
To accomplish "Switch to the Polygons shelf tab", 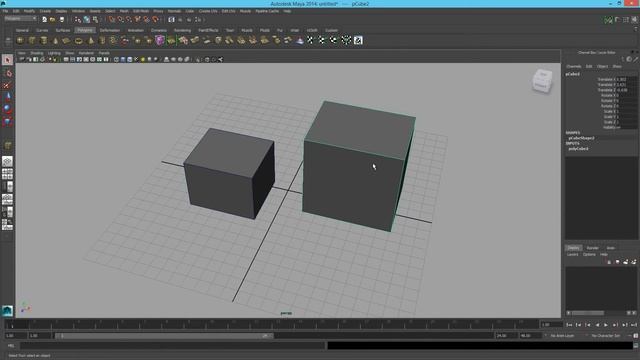I will pyautogui.click(x=85, y=30).
